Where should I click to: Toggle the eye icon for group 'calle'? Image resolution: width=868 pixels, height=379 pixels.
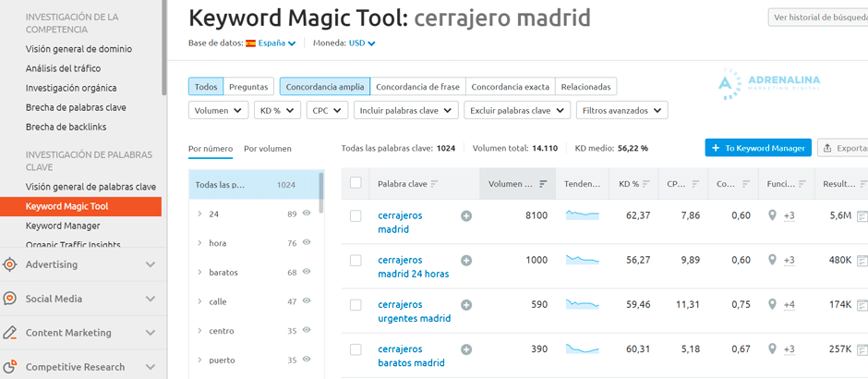[307, 301]
